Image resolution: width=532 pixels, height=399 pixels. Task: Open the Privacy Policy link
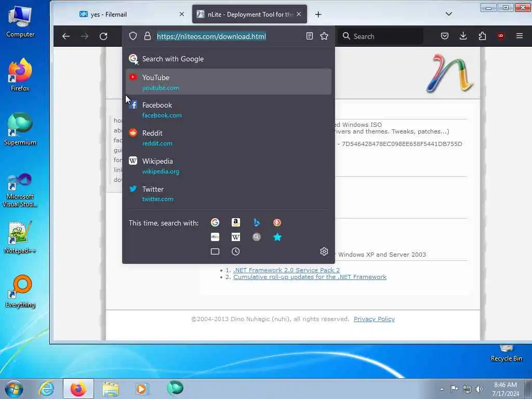(x=374, y=319)
